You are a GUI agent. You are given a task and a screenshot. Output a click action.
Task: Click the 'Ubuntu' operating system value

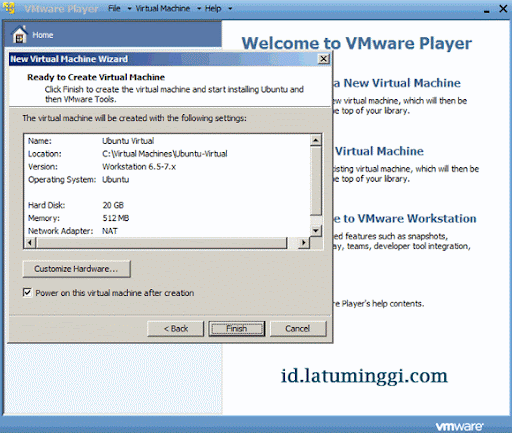tap(115, 179)
